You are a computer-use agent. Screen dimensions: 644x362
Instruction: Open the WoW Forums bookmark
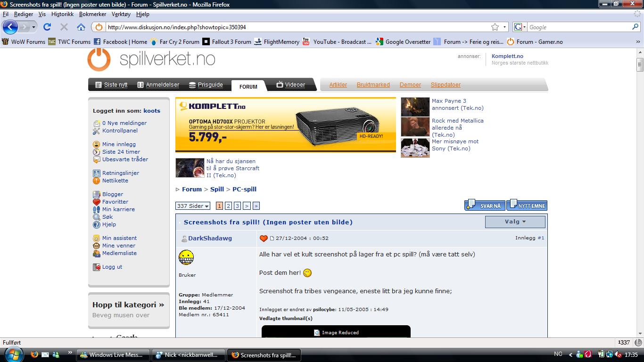pyautogui.click(x=24, y=41)
